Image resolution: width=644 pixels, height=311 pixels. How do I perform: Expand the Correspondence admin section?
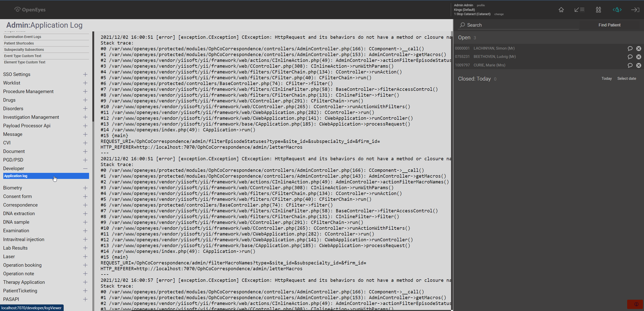click(85, 205)
